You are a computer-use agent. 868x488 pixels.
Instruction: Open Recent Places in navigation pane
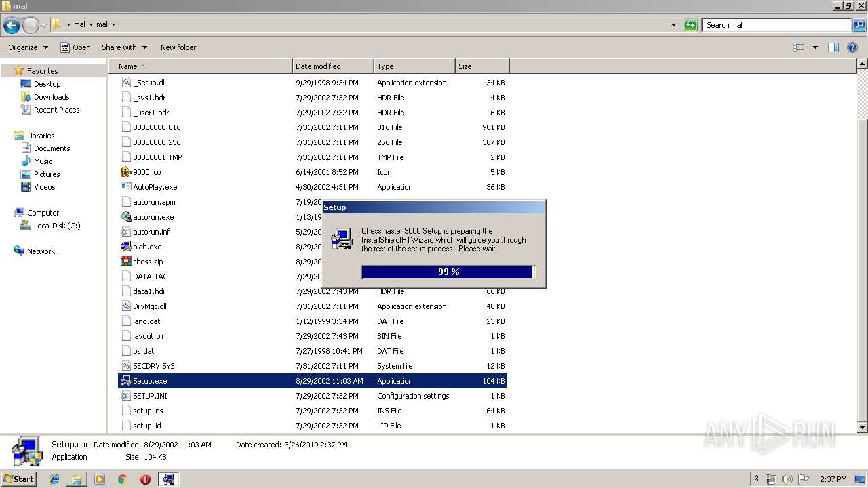click(56, 110)
